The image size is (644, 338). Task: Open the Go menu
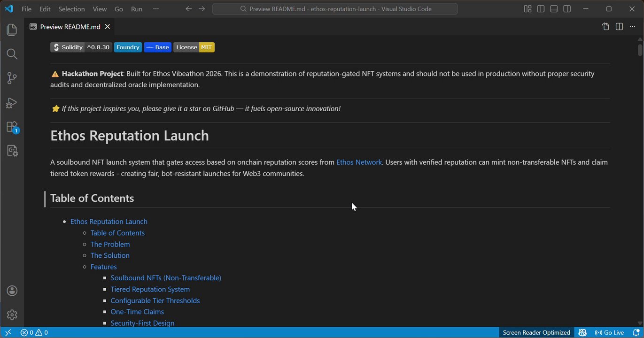(119, 9)
